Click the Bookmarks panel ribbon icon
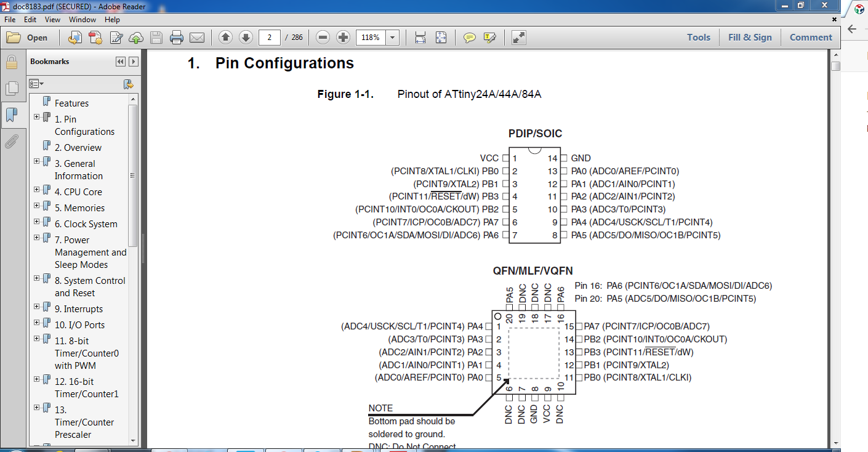This screenshot has width=868, height=452. click(12, 115)
